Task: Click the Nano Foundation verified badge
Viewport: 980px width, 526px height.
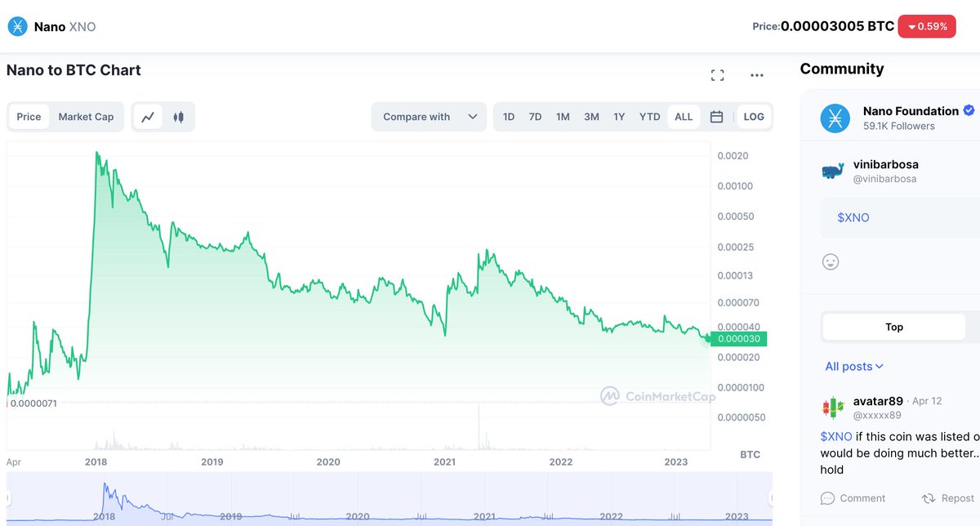Action: (x=969, y=110)
